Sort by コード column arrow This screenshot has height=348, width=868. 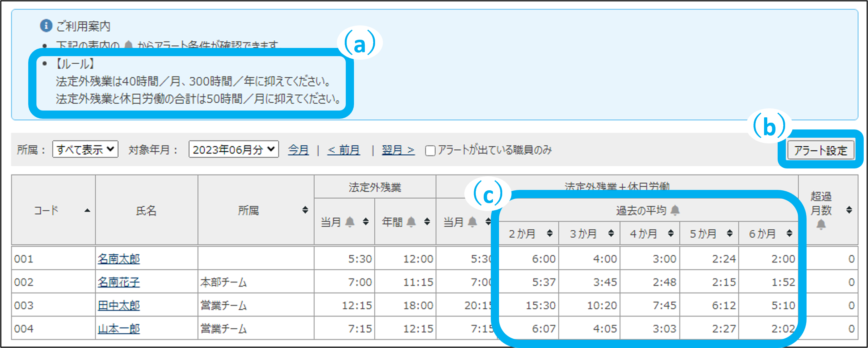[87, 211]
